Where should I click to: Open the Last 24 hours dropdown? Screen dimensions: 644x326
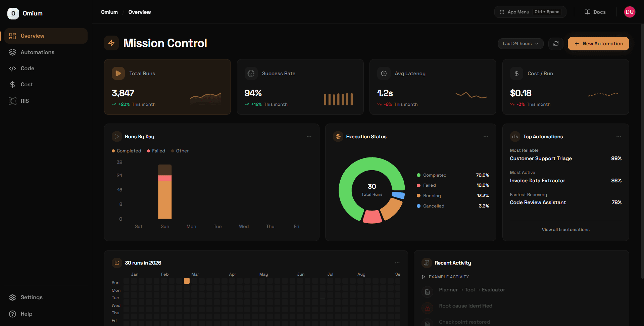pos(521,44)
